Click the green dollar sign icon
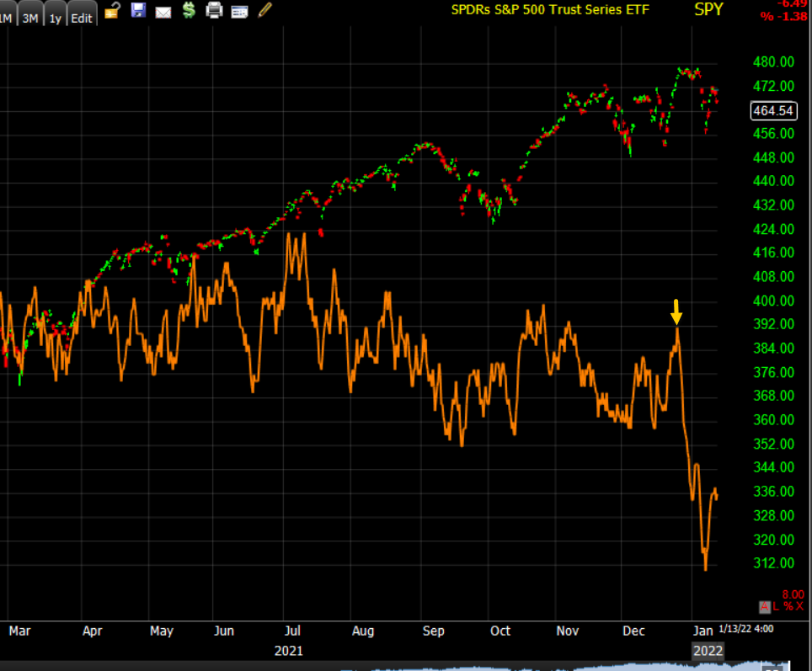Image resolution: width=812 pixels, height=671 pixels. click(x=189, y=10)
